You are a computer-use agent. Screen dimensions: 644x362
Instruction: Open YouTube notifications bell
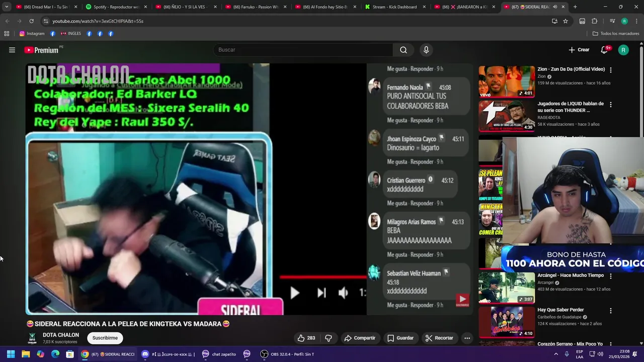point(605,50)
